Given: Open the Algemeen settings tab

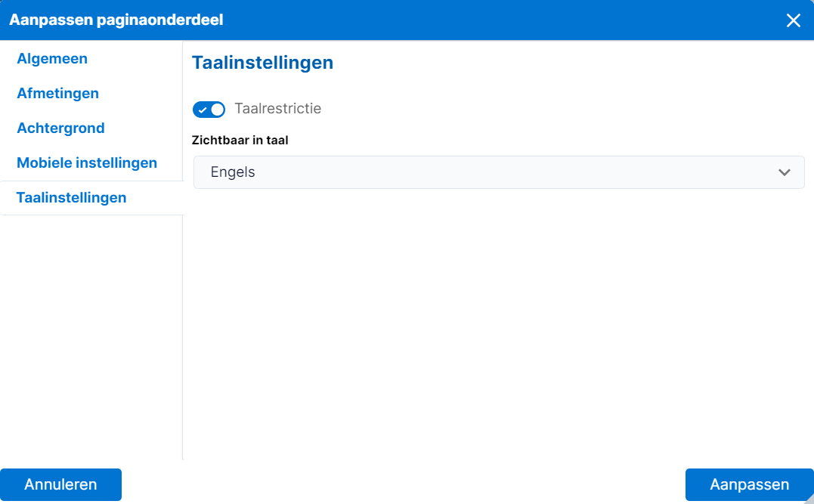Looking at the screenshot, I should pos(52,59).
